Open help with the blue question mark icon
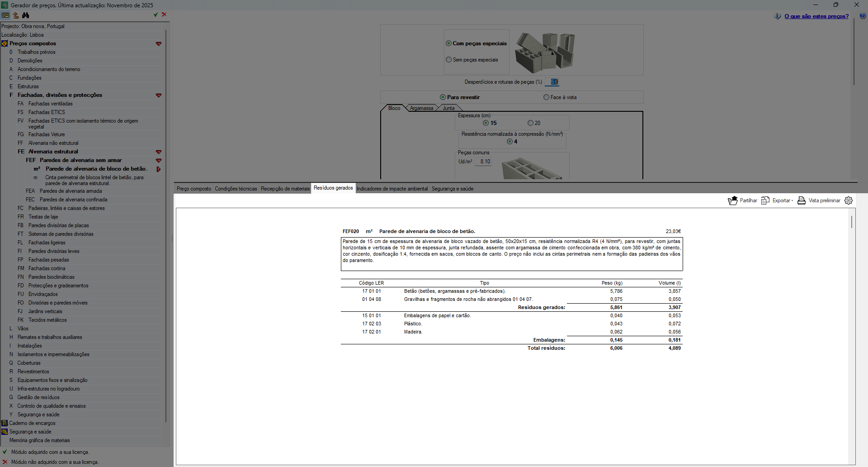The height and width of the screenshot is (467, 868). [x=863, y=16]
